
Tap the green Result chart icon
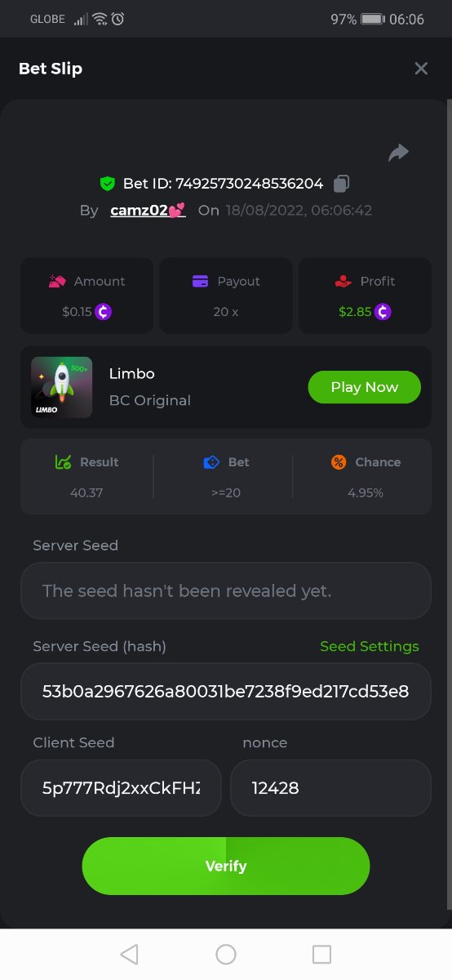63,462
